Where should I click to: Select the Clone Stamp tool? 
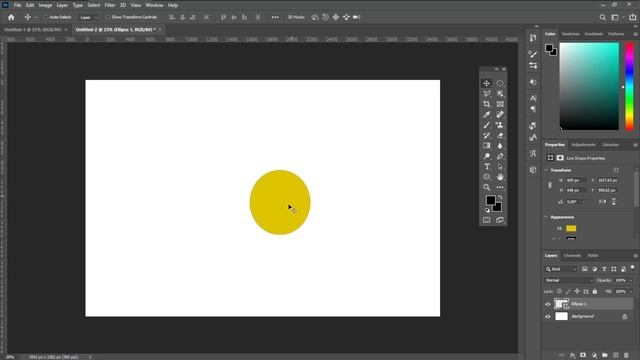(x=500, y=125)
